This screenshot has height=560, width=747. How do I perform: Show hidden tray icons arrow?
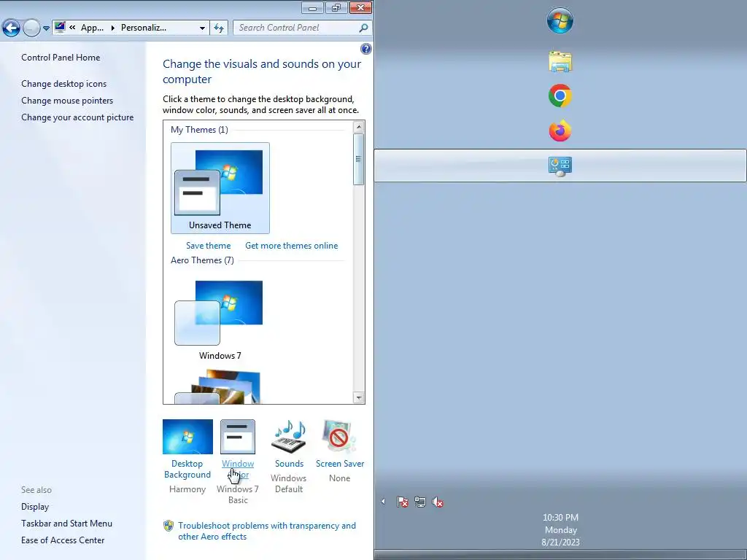click(x=383, y=502)
